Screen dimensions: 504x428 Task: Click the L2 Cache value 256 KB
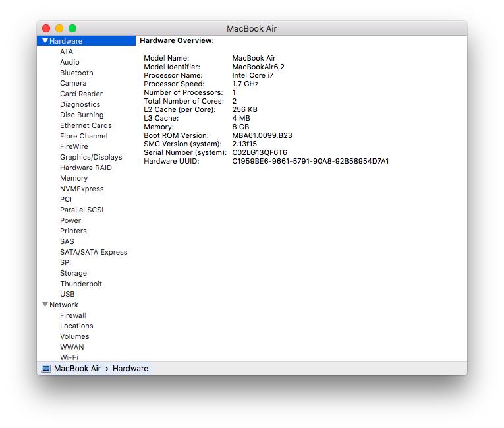click(244, 109)
